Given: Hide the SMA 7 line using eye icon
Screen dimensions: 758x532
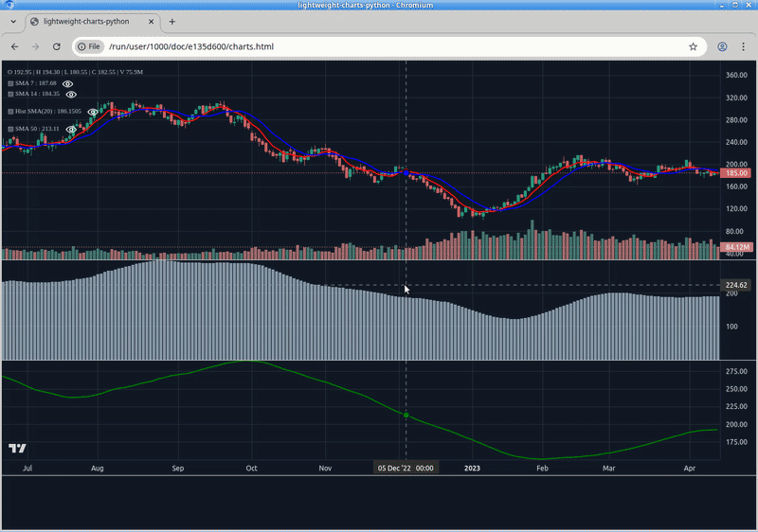Looking at the screenshot, I should point(70,83).
